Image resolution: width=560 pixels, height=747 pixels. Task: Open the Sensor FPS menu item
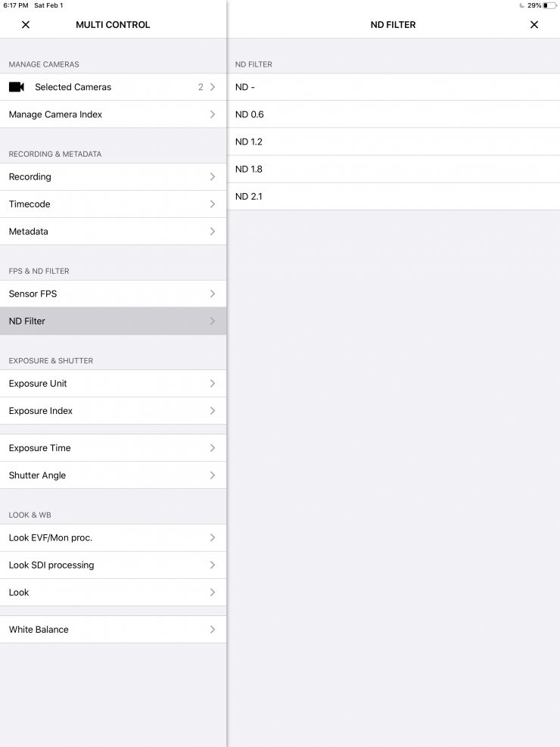pyautogui.click(x=113, y=294)
